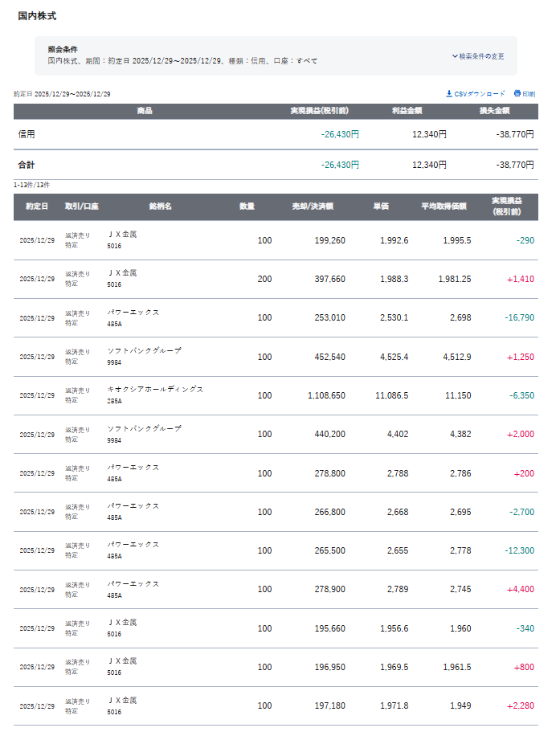Image resolution: width=560 pixels, height=736 pixels.
Task: Click the ＪＸ金属 row with +2,280 profit
Action: coord(276,706)
